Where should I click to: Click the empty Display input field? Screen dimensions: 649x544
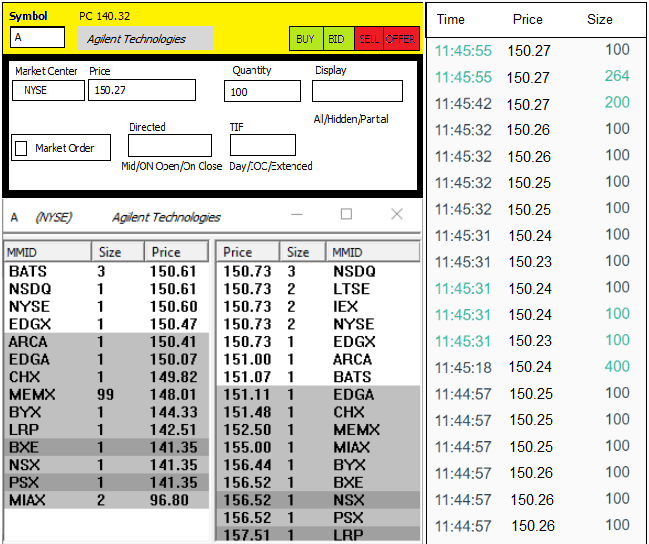point(357,91)
